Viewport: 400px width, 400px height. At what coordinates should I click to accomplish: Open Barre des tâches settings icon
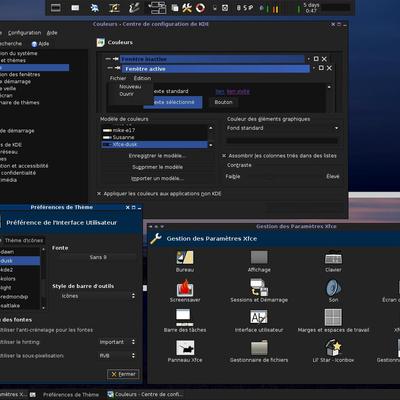(185, 317)
